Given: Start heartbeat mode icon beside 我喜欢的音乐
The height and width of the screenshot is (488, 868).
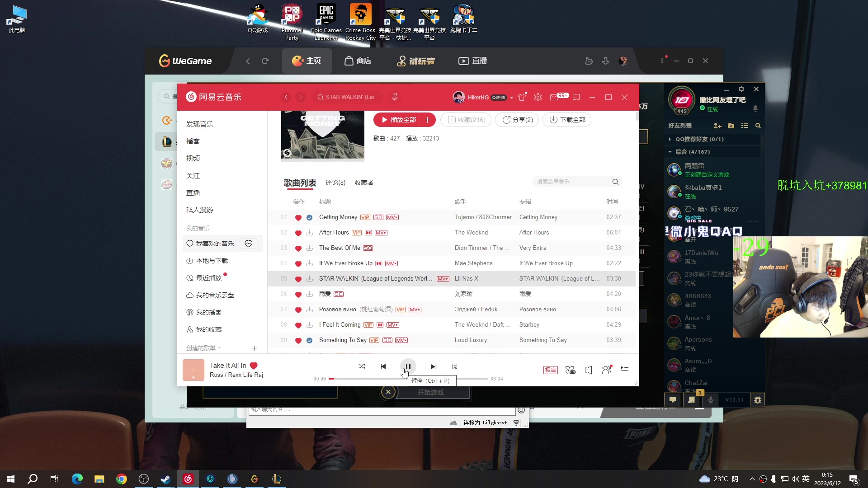Looking at the screenshot, I should click(249, 244).
